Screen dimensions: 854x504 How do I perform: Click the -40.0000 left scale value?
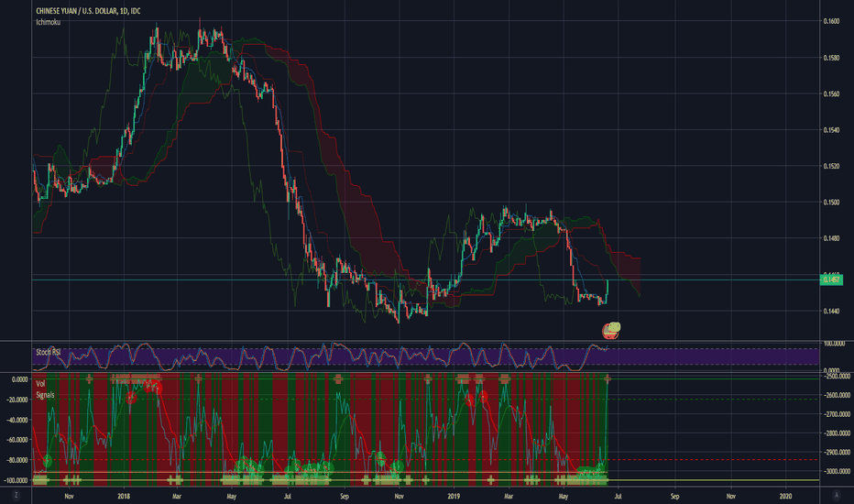point(16,420)
